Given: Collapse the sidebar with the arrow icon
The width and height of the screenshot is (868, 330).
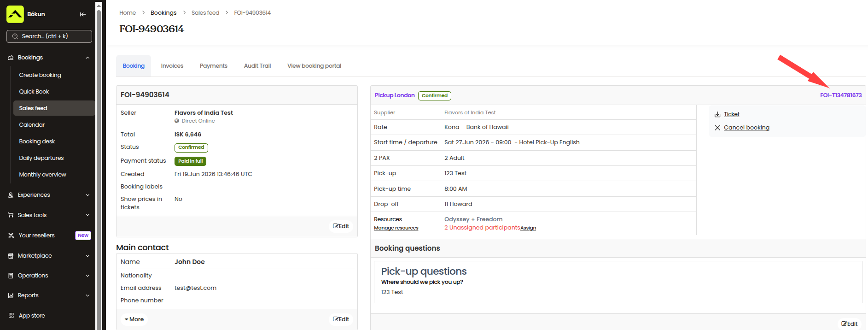Looking at the screenshot, I should point(82,14).
